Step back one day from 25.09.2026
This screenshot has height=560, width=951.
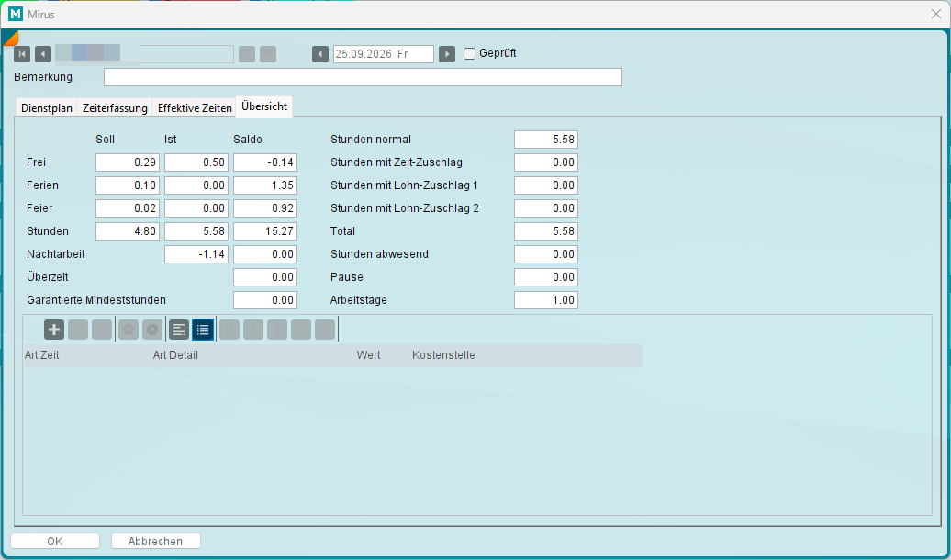(320, 54)
